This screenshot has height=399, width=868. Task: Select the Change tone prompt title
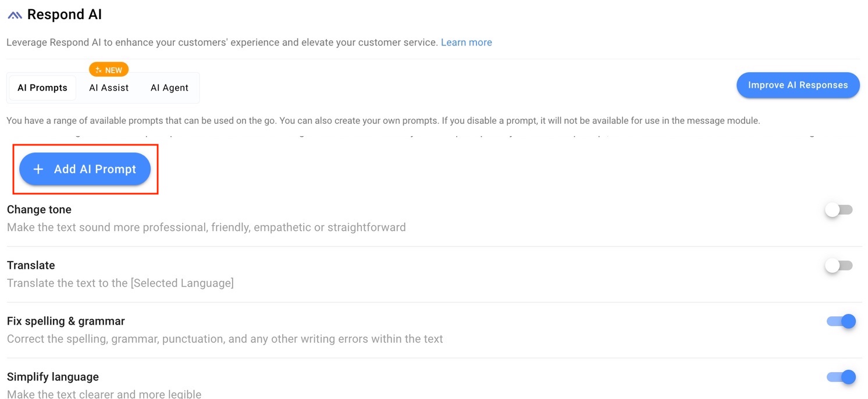[39, 209]
